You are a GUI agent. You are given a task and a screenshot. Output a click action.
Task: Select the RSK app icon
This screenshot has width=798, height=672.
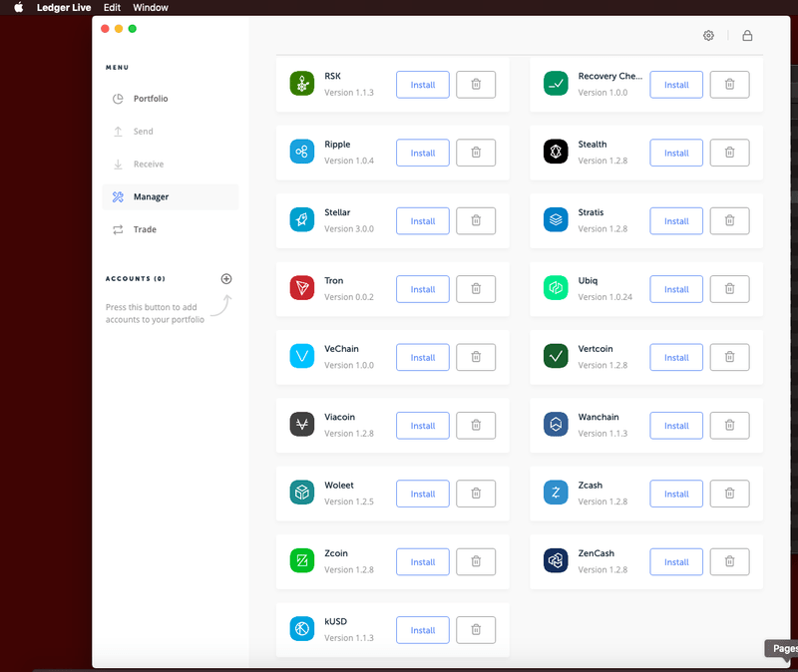point(301,84)
